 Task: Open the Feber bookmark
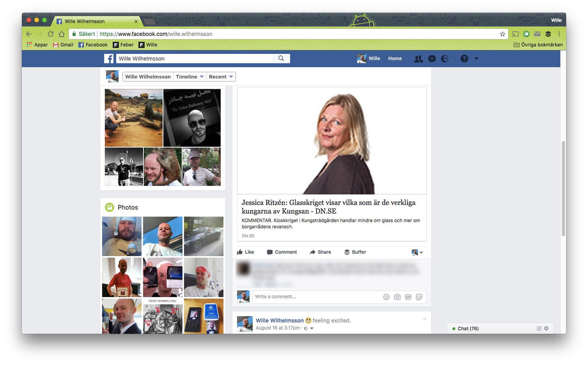click(x=123, y=45)
